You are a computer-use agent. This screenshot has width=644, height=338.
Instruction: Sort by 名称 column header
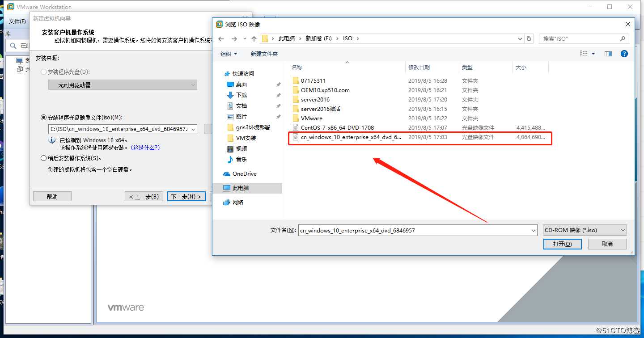[297, 68]
